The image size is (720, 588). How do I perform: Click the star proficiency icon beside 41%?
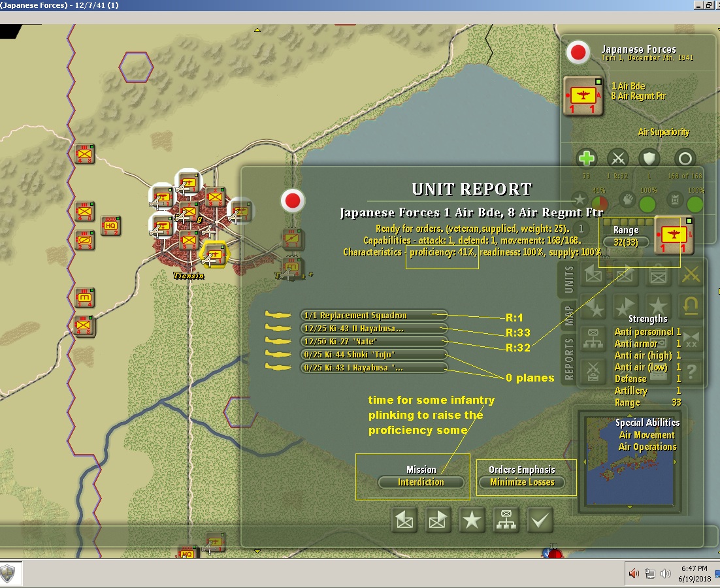click(x=580, y=200)
